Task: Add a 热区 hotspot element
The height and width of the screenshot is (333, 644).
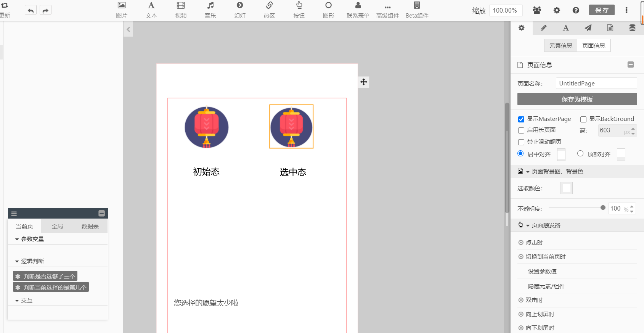Action: click(x=269, y=10)
